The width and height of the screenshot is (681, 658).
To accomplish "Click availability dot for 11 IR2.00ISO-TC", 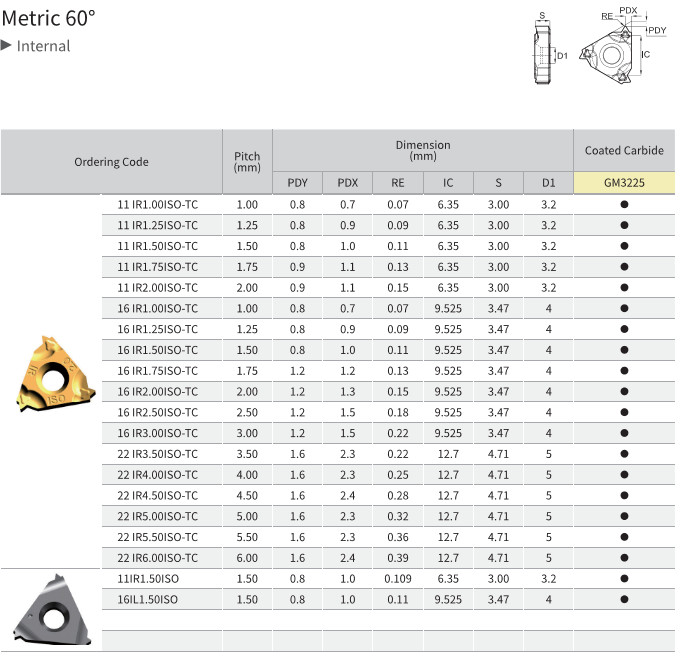I will point(625,288).
